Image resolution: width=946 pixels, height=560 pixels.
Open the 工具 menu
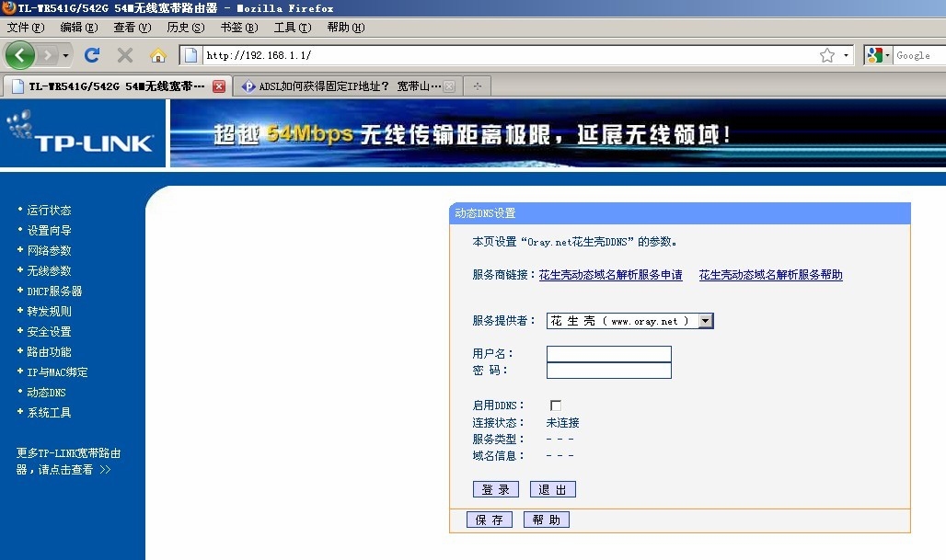pyautogui.click(x=293, y=27)
